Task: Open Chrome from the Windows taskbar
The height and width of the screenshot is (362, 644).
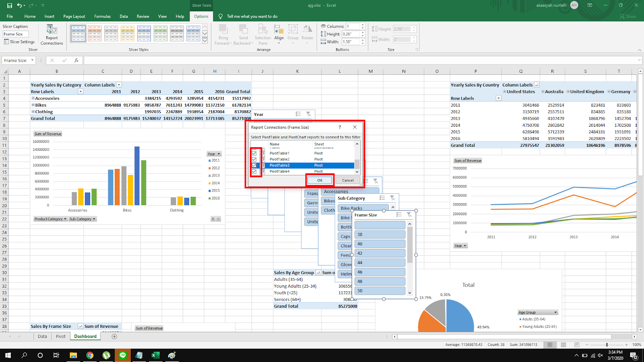Action: coord(90,355)
